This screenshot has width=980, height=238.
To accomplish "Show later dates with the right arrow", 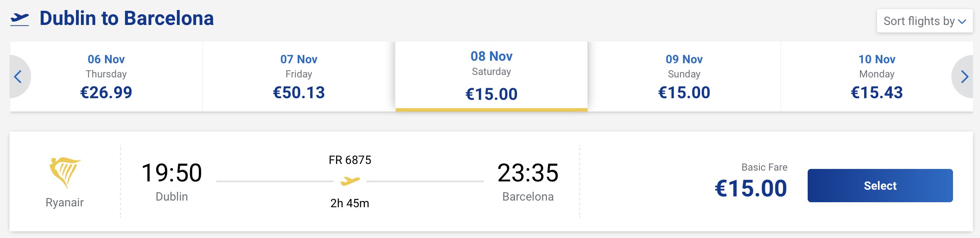I will 964,77.
